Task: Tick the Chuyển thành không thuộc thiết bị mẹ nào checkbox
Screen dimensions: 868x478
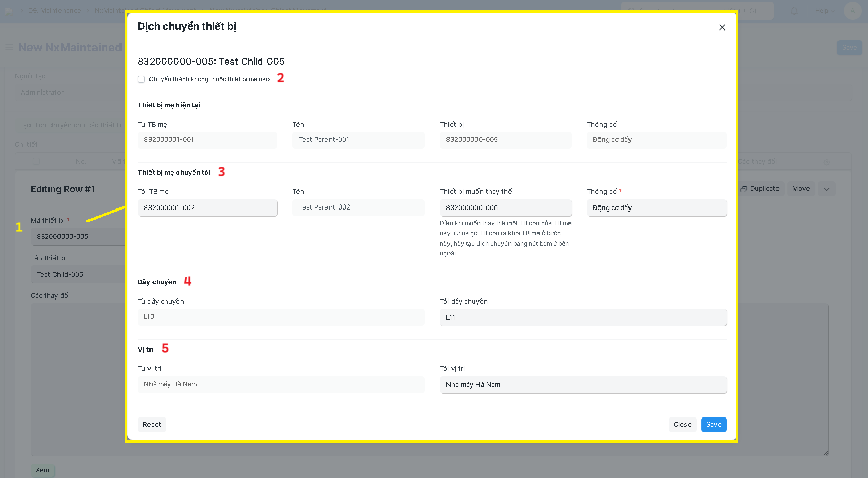Action: point(141,79)
